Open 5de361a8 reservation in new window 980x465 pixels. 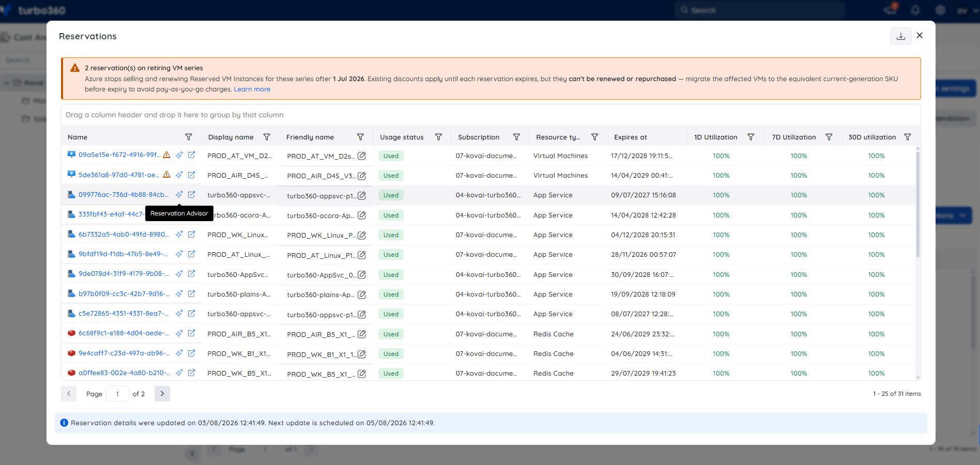(191, 175)
